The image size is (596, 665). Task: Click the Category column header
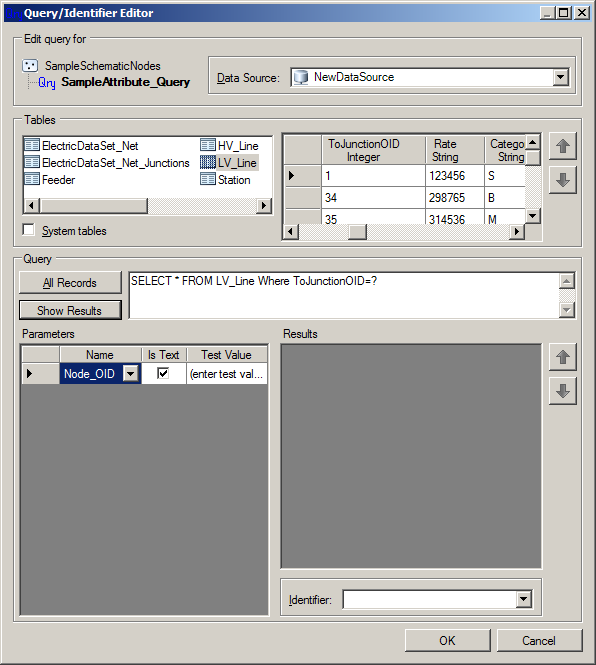pos(505,150)
